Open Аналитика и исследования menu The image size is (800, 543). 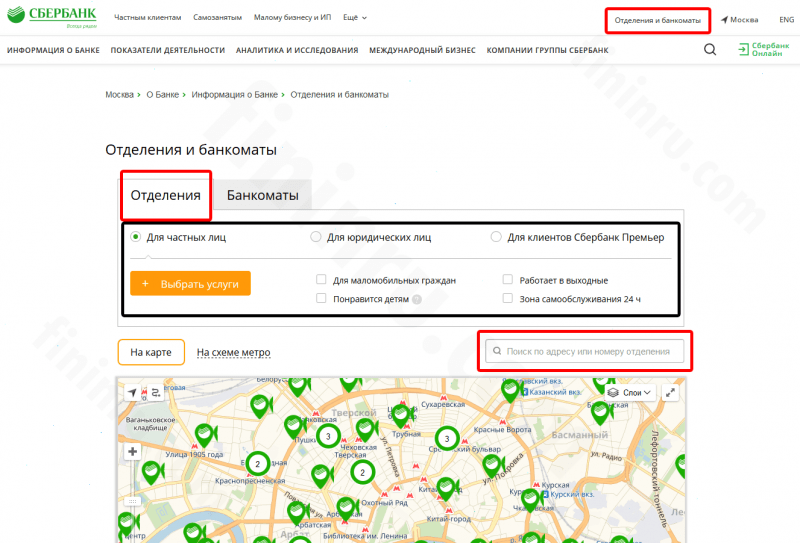click(x=297, y=50)
